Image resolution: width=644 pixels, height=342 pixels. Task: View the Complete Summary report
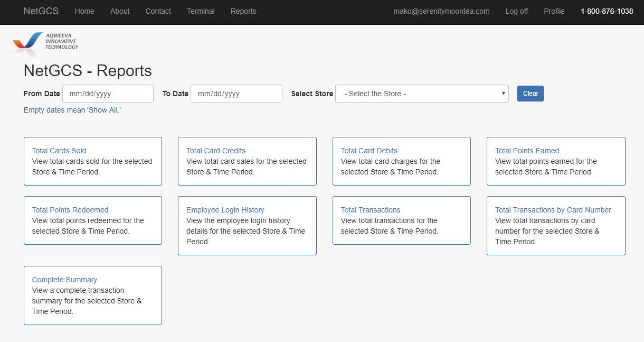64,280
